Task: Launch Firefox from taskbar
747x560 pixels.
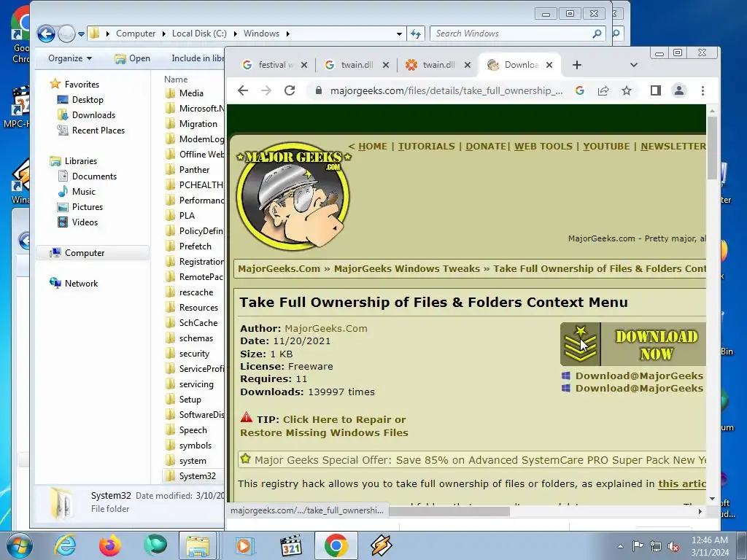Action: point(110,545)
